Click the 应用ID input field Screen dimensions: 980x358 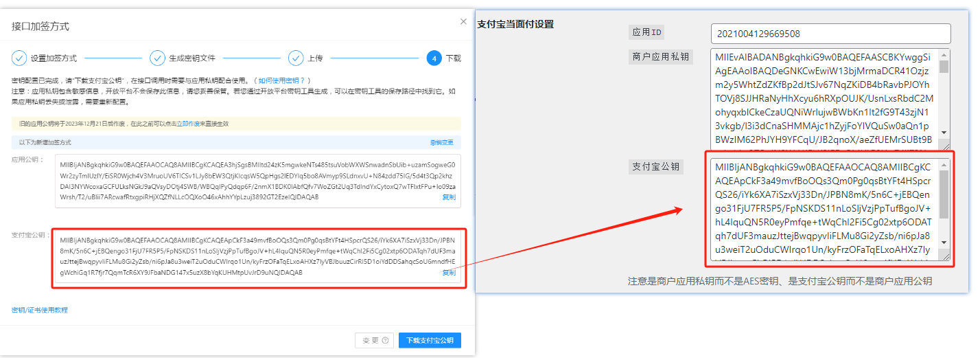click(x=830, y=34)
